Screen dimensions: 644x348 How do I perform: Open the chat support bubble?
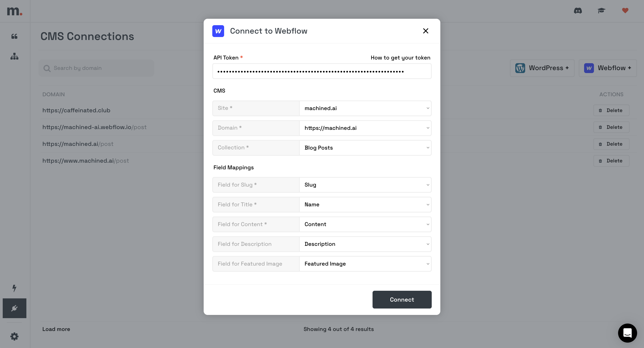627,333
